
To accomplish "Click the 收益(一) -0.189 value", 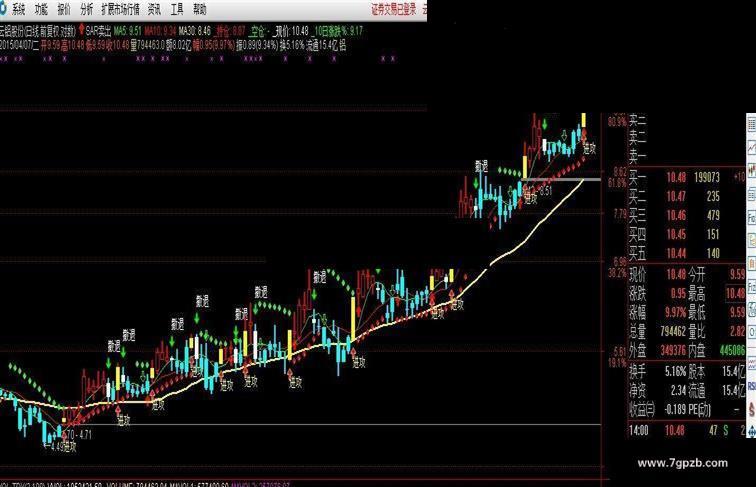I will (x=675, y=410).
